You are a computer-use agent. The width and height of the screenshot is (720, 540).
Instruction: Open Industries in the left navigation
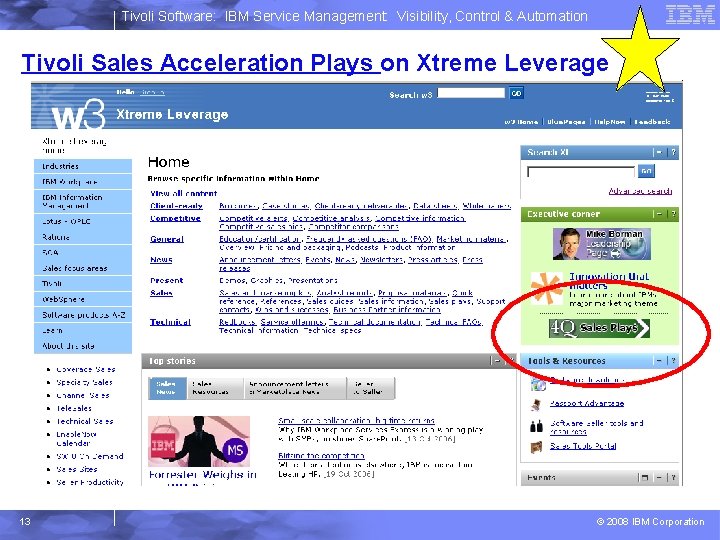(x=83, y=166)
